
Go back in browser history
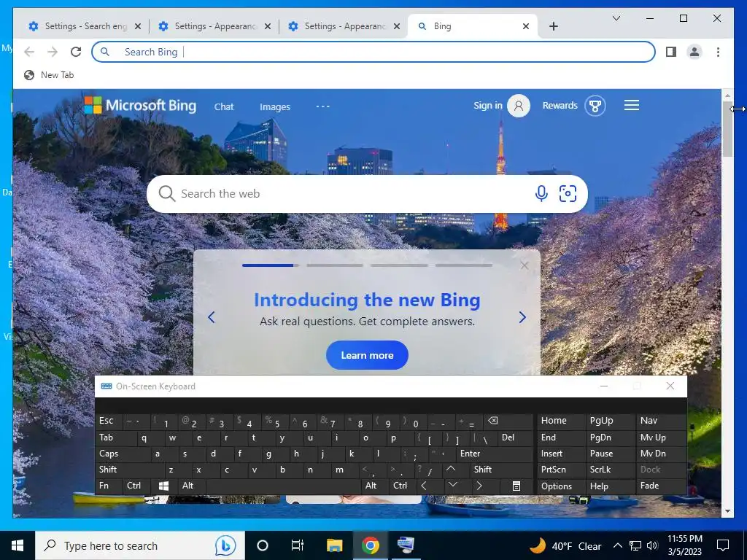pos(29,52)
